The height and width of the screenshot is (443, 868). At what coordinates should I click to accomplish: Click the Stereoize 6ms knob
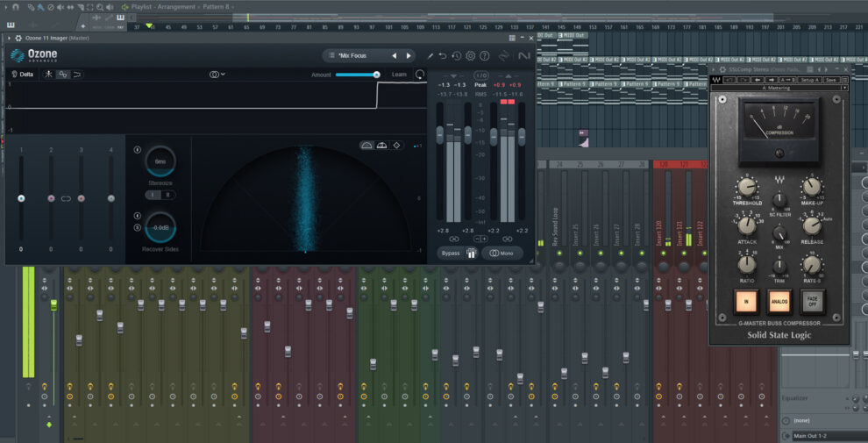coord(160,161)
